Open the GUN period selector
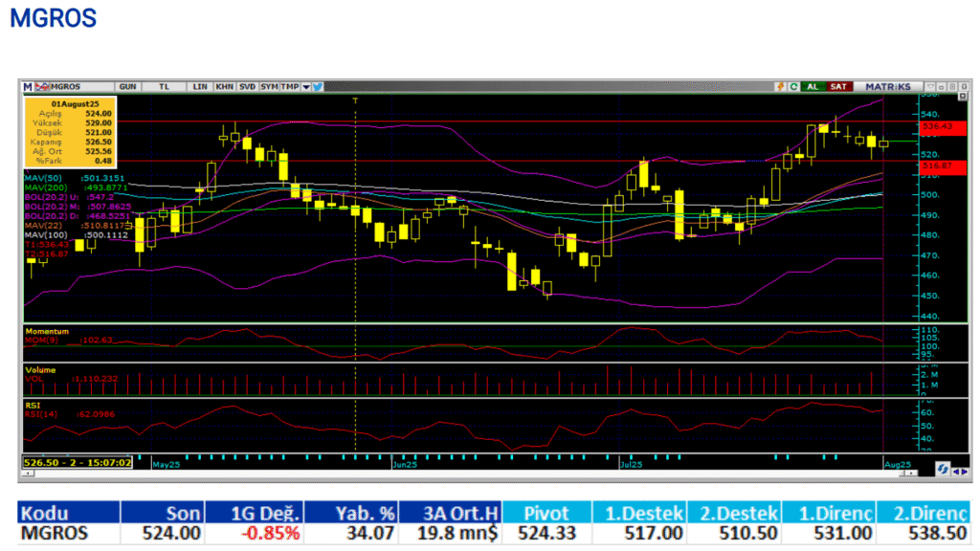Screen dimensions: 980x551 (128, 87)
